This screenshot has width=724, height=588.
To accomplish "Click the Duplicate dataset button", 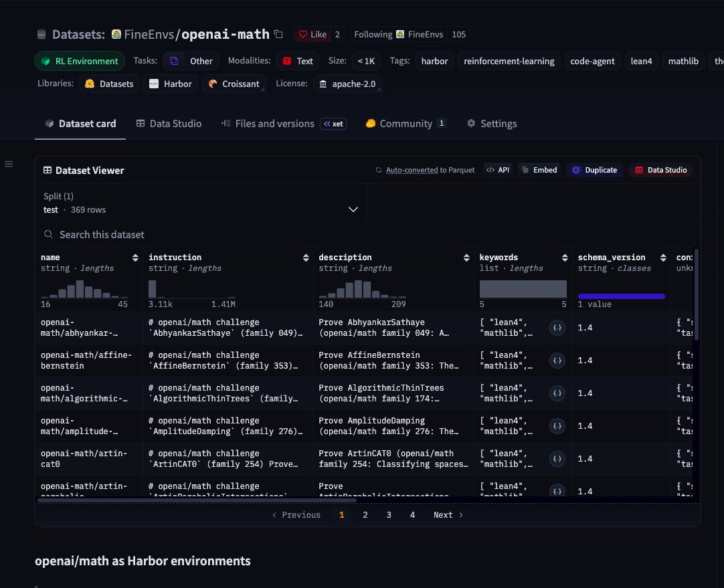I will coord(594,170).
